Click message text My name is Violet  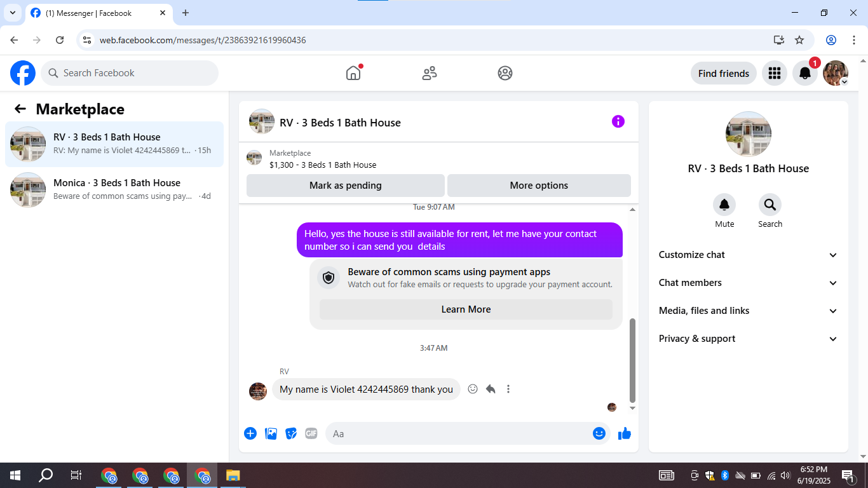pyautogui.click(x=367, y=390)
